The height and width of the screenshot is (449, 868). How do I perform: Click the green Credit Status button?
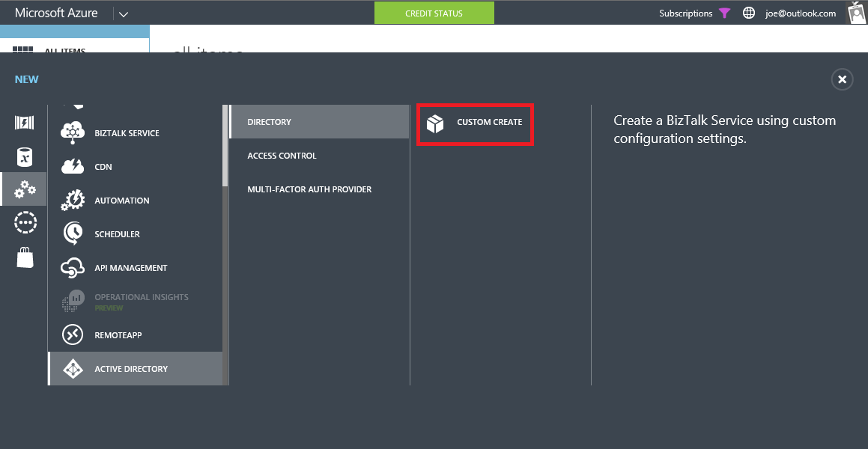(x=434, y=13)
